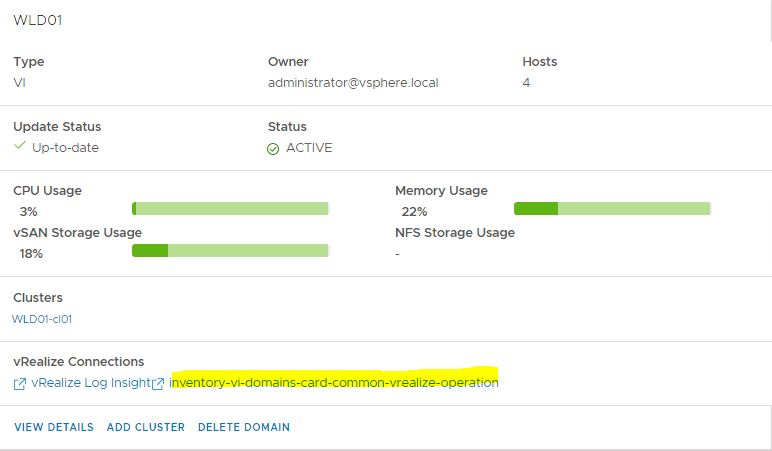Click the 22% memory usage value
This screenshot has width=772, height=451.
click(x=414, y=212)
